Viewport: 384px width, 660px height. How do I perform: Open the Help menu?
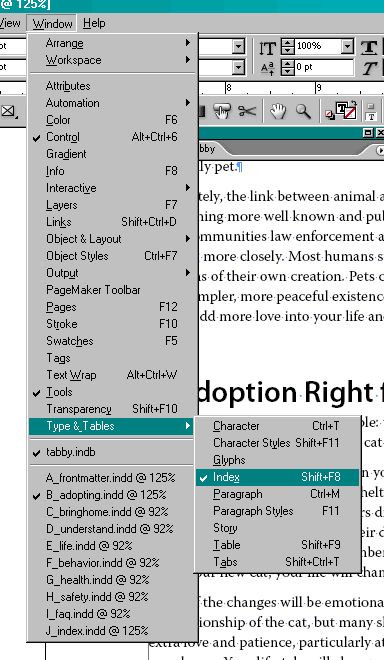point(94,23)
